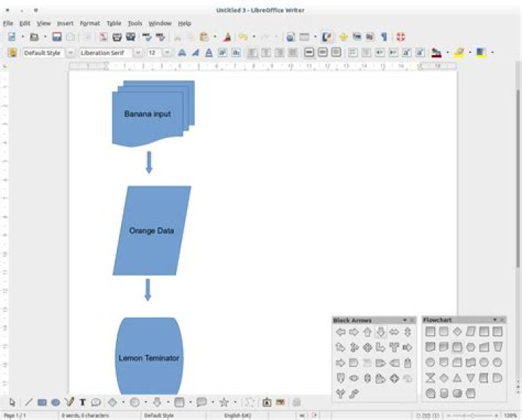Adjust the zoom slider in status bar

pyautogui.click(x=473, y=416)
